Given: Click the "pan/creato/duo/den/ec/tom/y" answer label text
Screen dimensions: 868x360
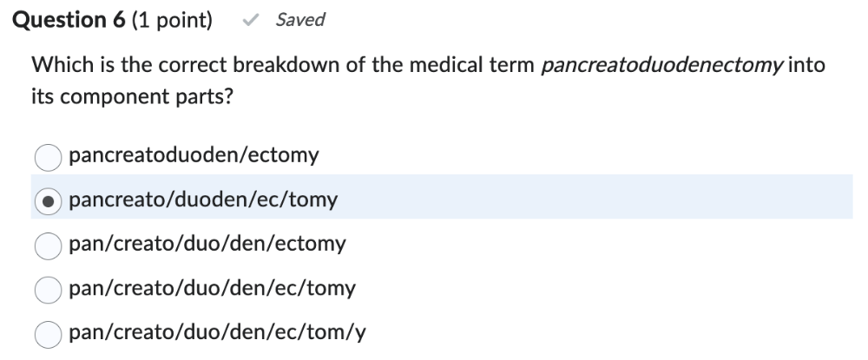Looking at the screenshot, I should click(217, 333).
